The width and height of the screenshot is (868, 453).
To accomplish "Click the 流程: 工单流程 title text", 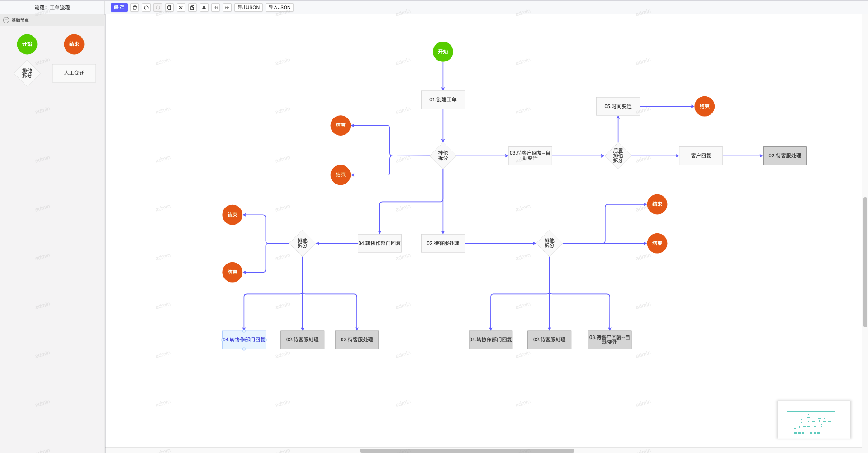I will 52,8.
